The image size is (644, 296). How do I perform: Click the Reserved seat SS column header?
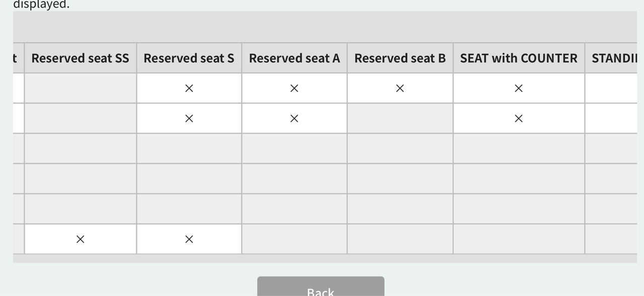pyautogui.click(x=80, y=58)
